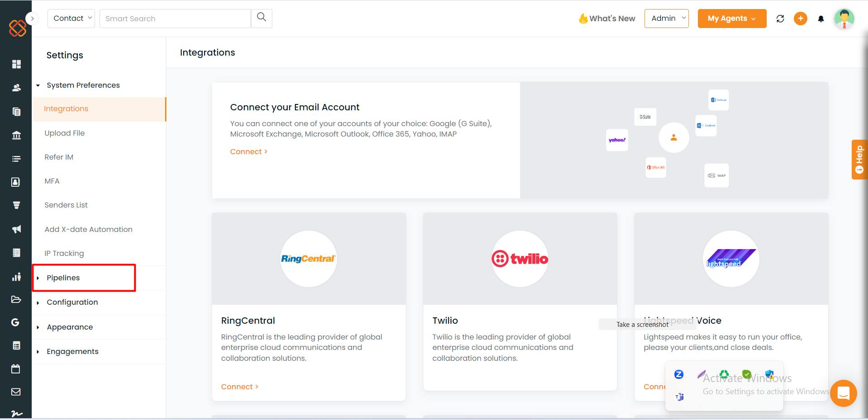Open the user avatar profile menu
Image resolution: width=868 pixels, height=420 pixels.
(844, 19)
